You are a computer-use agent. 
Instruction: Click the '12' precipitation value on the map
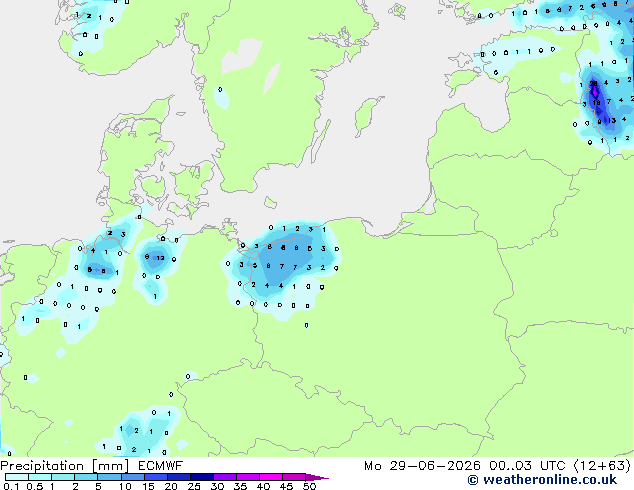(x=160, y=258)
